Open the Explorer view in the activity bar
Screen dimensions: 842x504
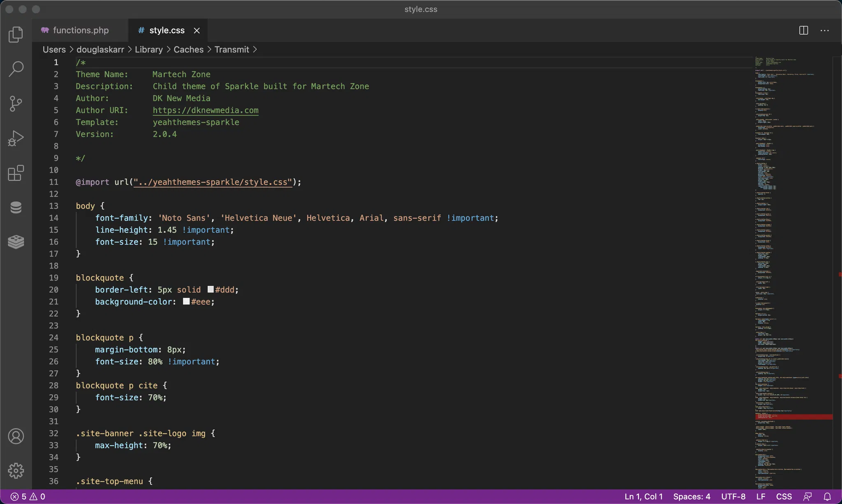tap(16, 35)
